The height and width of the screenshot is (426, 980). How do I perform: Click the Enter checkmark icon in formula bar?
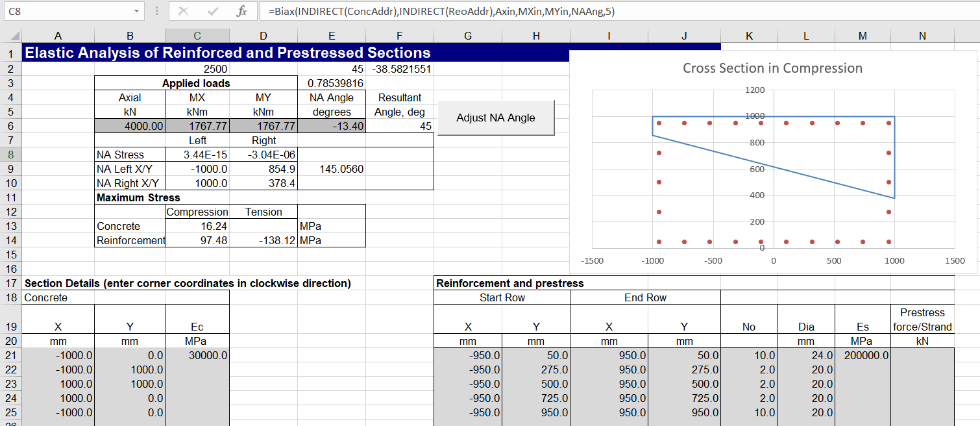pos(213,12)
